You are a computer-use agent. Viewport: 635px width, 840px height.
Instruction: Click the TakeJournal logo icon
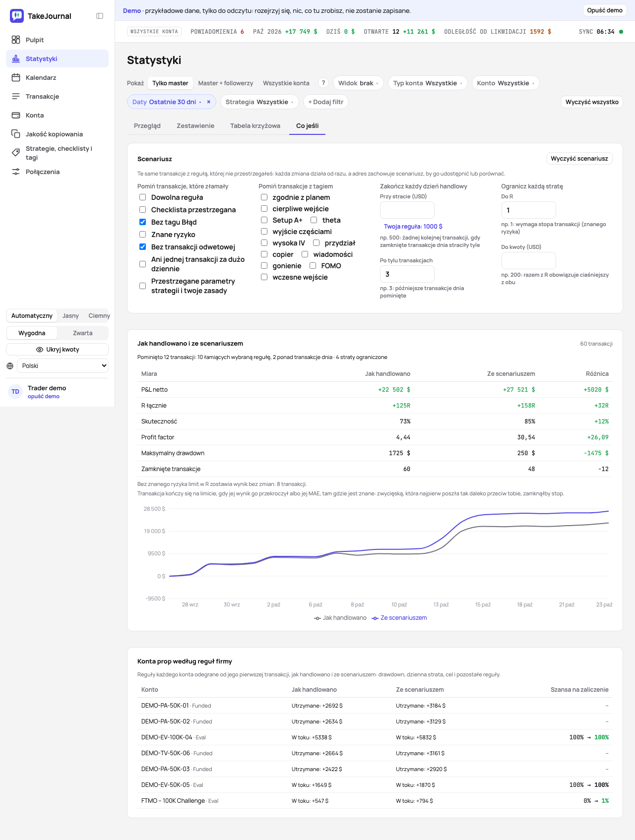click(x=17, y=16)
